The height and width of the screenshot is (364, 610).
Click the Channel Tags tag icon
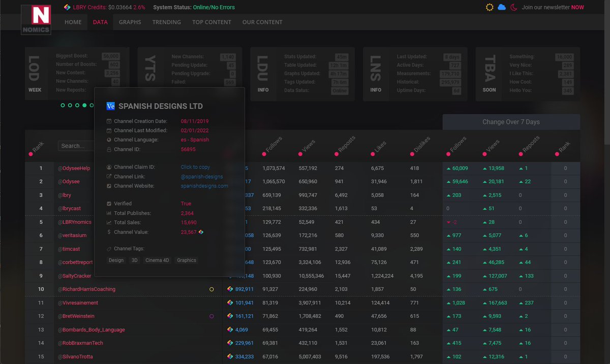tap(109, 249)
